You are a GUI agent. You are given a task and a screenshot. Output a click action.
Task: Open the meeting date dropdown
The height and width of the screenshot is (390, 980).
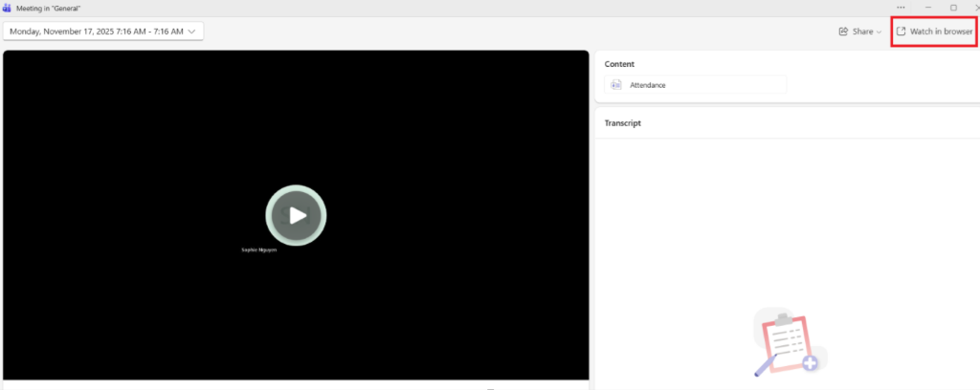[103, 32]
